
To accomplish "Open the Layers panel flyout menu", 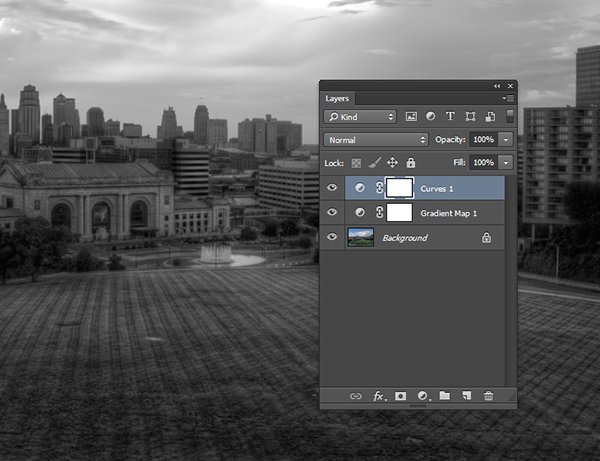I will (x=509, y=99).
